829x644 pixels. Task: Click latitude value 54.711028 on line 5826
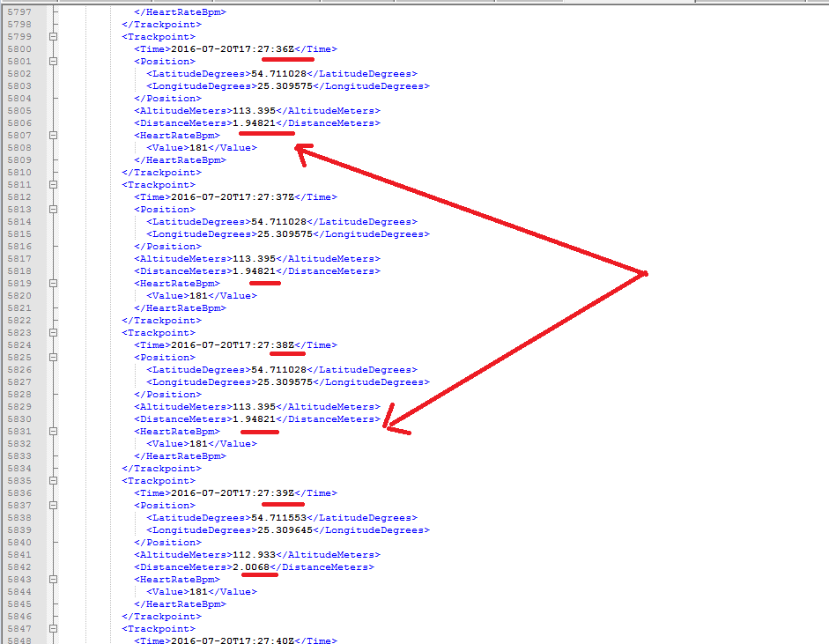tap(278, 370)
